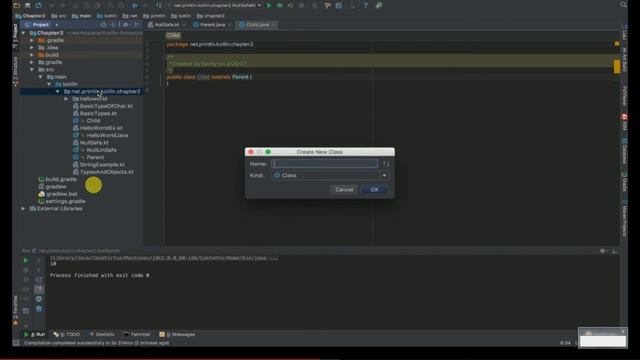
Task: Expand External Libraries node
Action: (24, 209)
